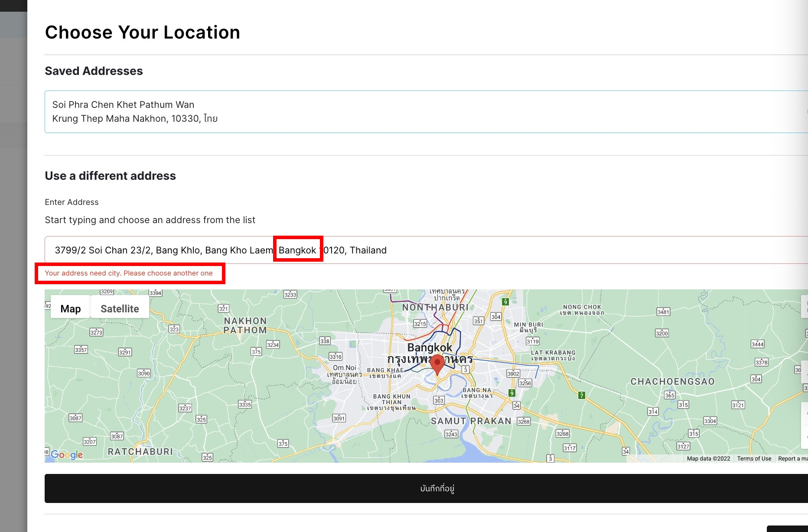The height and width of the screenshot is (532, 808).
Task: Click the route 3273 shield on the map
Action: (x=96, y=332)
